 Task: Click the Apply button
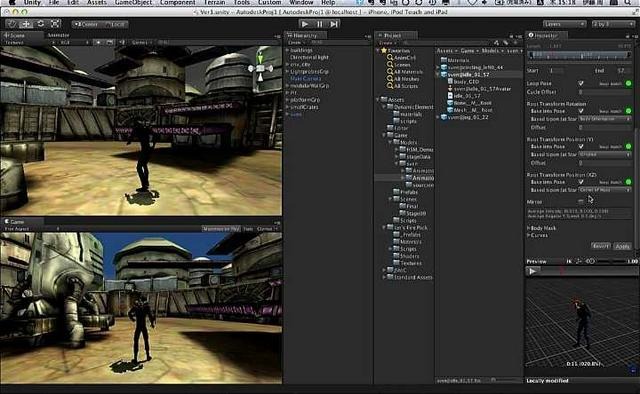[623, 246]
